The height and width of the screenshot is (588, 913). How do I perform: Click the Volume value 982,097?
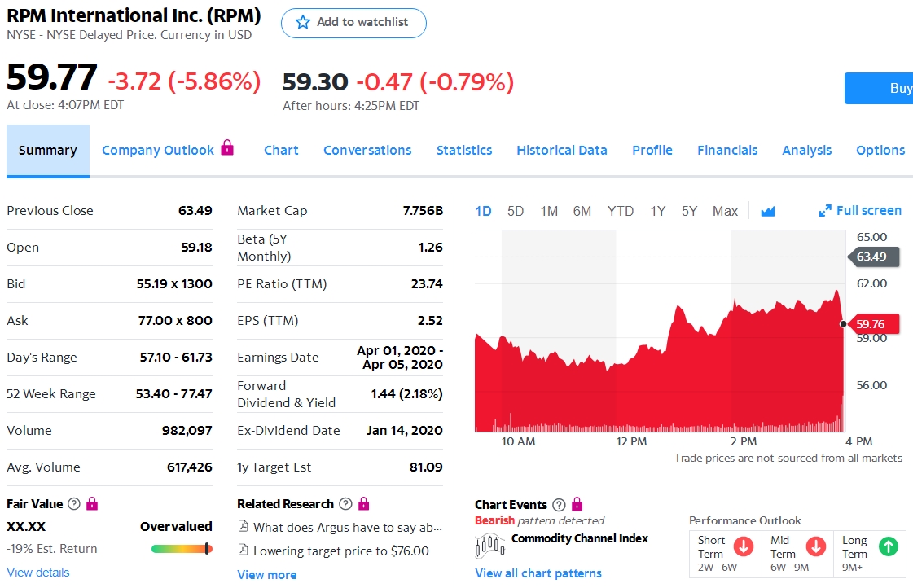(187, 431)
